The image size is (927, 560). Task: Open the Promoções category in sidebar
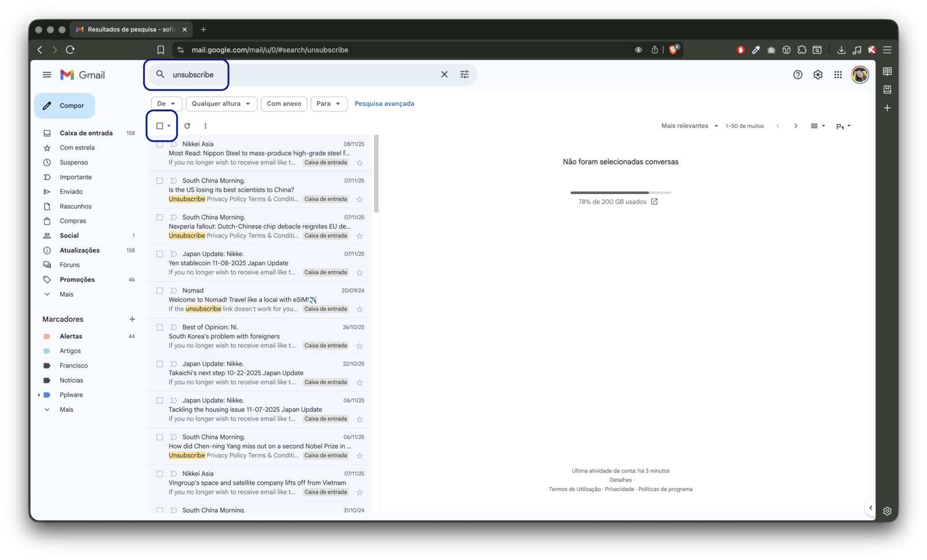77,280
